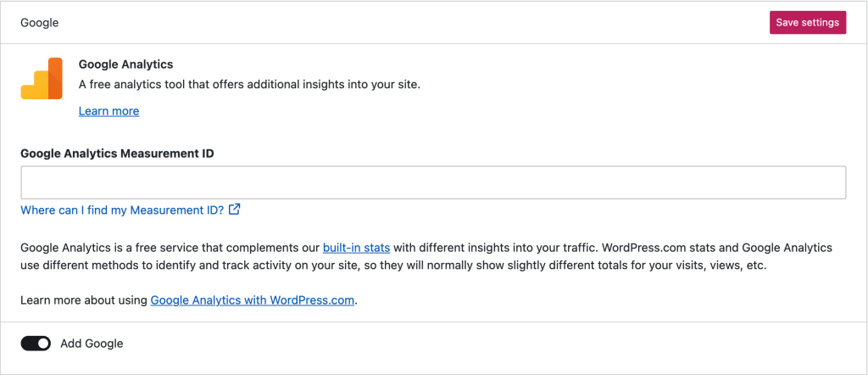This screenshot has height=375, width=868.
Task: Focus the Google Analytics Measurement ID field
Action: click(x=433, y=182)
